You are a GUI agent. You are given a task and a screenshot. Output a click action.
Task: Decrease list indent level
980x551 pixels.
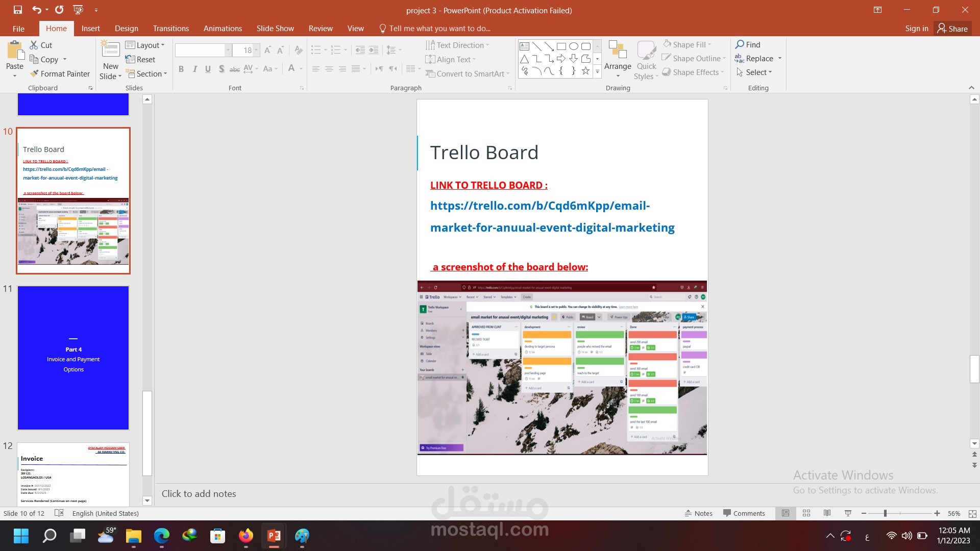click(360, 50)
